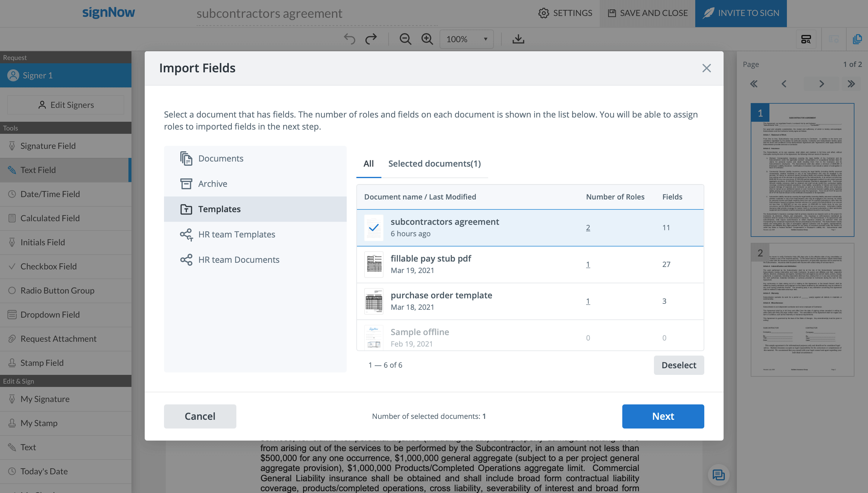Click the download document icon
The height and width of the screenshot is (493, 868).
tap(518, 39)
